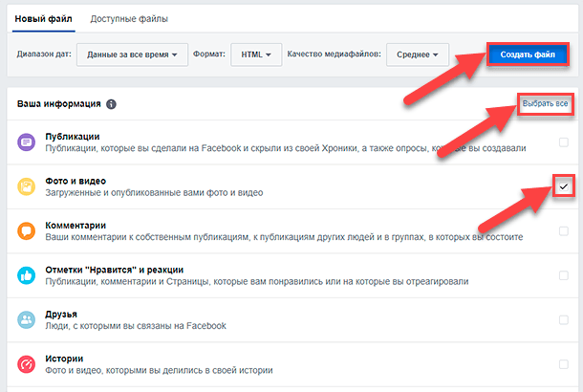Image resolution: width=583 pixels, height=392 pixels.
Task: Click the Истории row title
Action: (x=65, y=358)
